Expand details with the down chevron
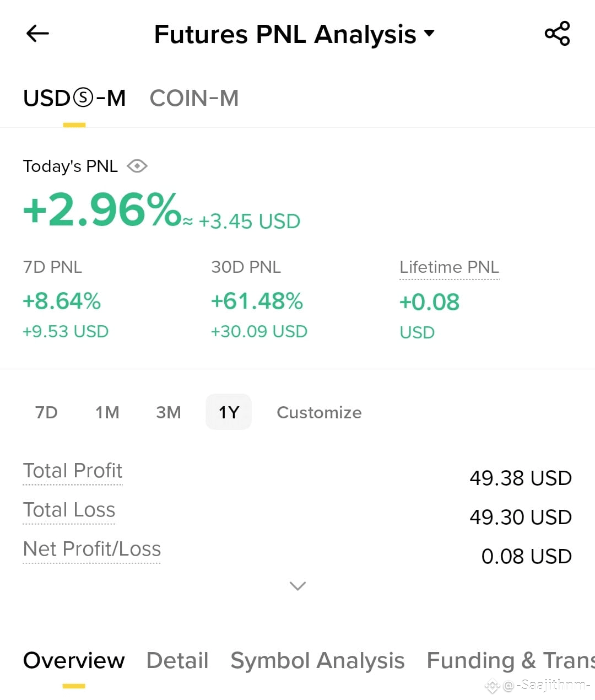Image resolution: width=595 pixels, height=700 pixels. (297, 586)
